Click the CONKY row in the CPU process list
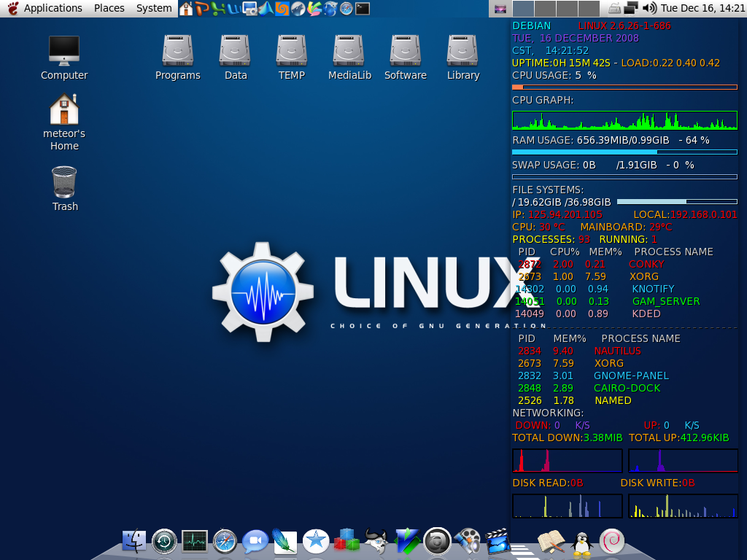The width and height of the screenshot is (747, 560). pyautogui.click(x=591, y=264)
